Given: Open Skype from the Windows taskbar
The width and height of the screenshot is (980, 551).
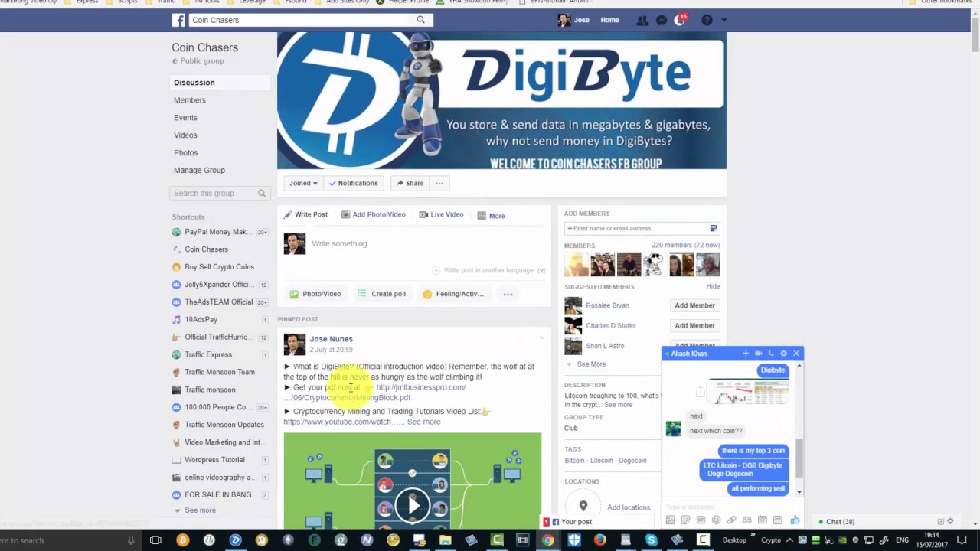Looking at the screenshot, I should tap(652, 540).
